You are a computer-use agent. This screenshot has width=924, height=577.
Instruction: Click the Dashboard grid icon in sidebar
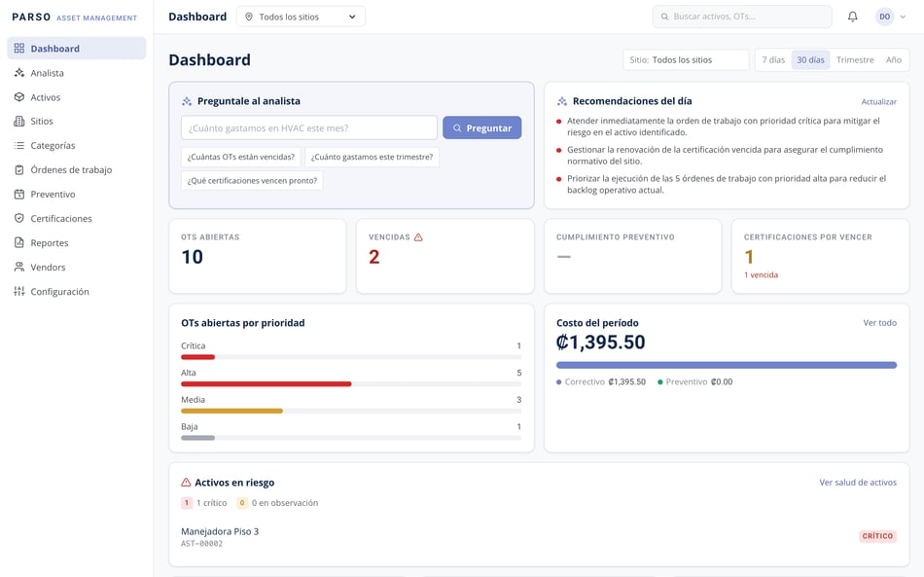point(19,49)
